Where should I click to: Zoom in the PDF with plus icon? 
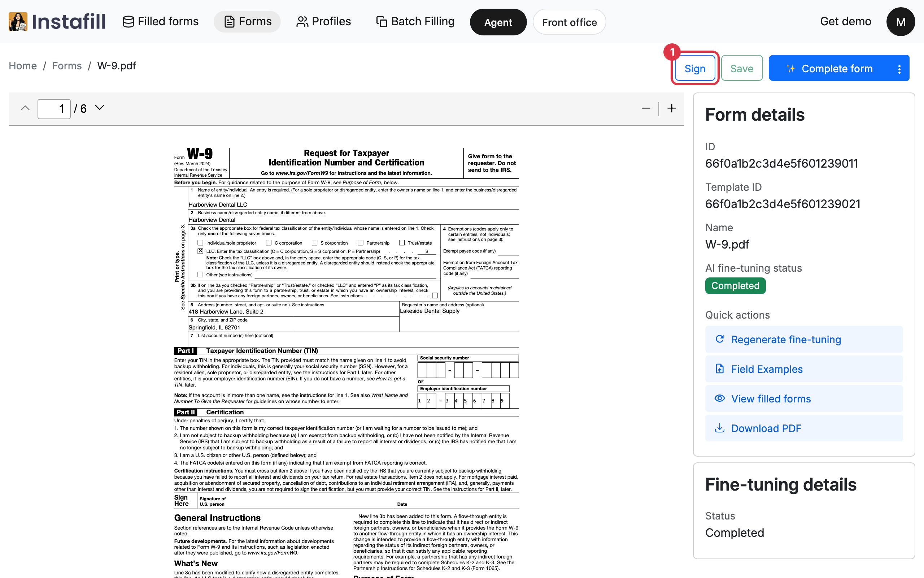click(x=672, y=109)
